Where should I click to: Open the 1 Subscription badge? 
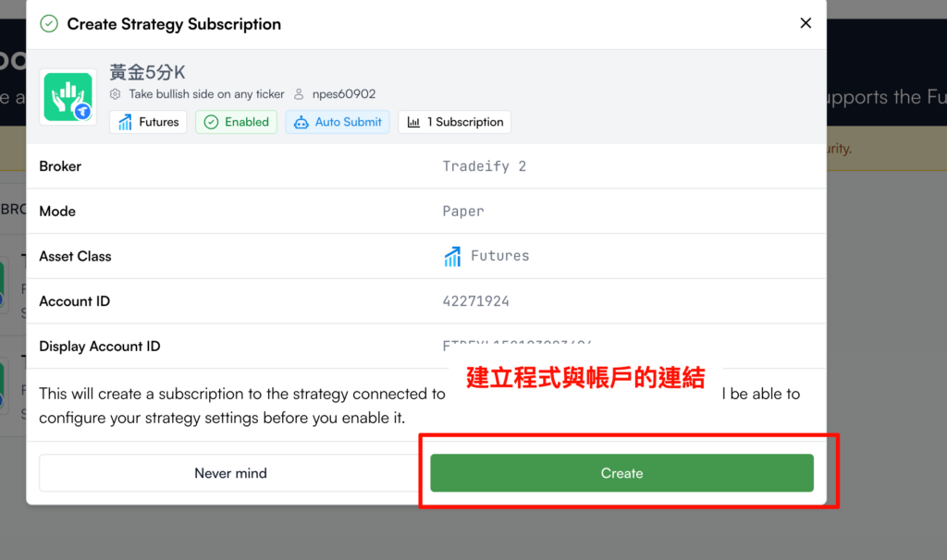point(454,122)
